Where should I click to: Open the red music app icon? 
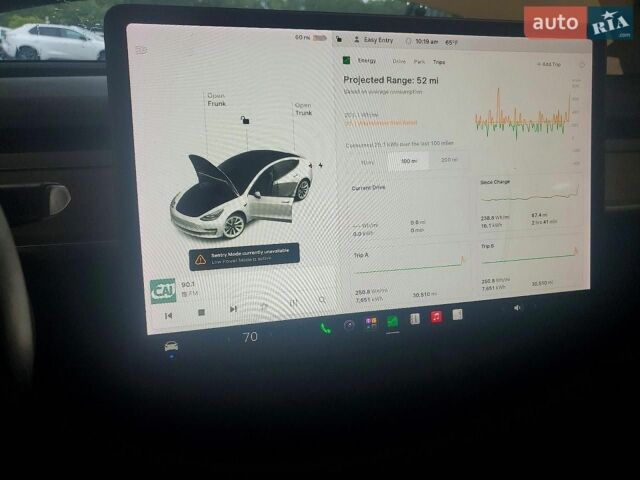(436, 317)
